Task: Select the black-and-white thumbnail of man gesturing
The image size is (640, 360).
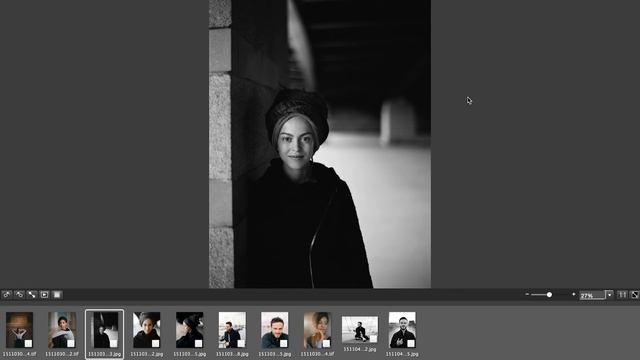Action: 402,330
